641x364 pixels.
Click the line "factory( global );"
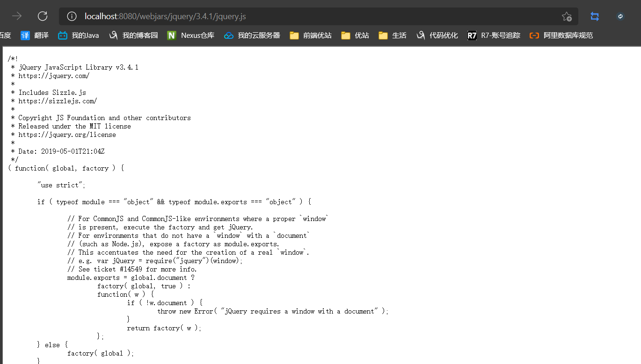(101, 353)
